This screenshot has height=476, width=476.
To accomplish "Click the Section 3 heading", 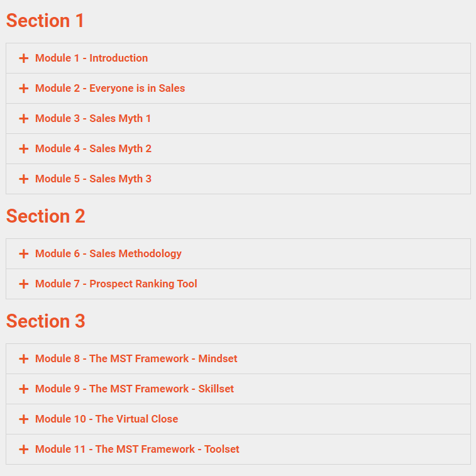I will click(46, 321).
